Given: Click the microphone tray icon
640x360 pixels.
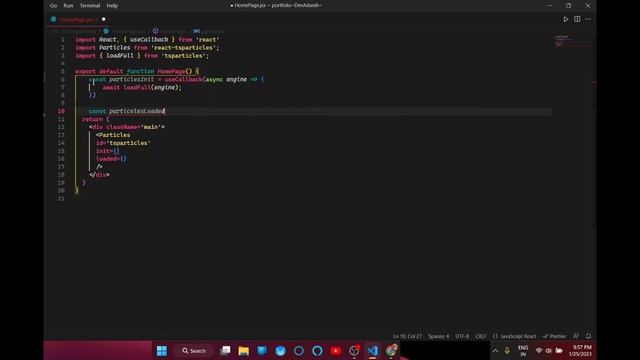Looking at the screenshot, I should 507,351.
